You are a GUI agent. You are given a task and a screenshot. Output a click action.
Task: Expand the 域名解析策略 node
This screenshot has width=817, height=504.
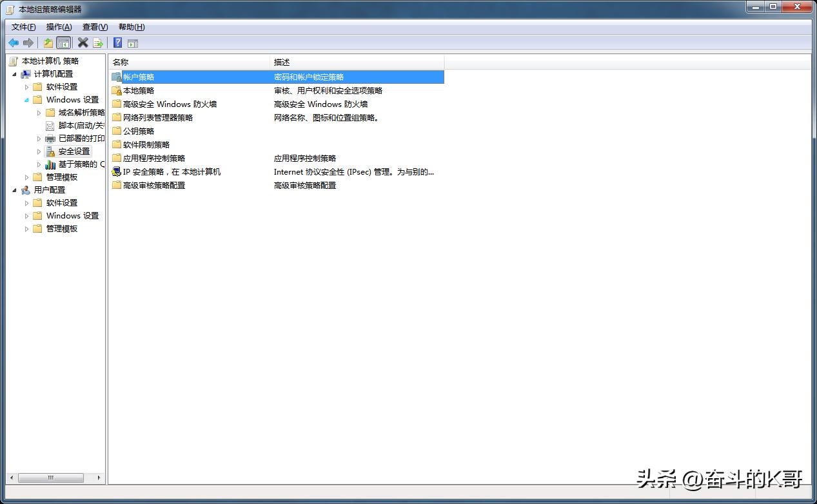pyautogui.click(x=39, y=112)
